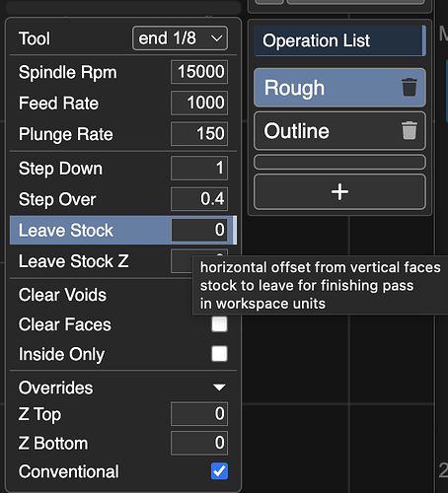Click the empty slot below Outline operation

click(339, 163)
